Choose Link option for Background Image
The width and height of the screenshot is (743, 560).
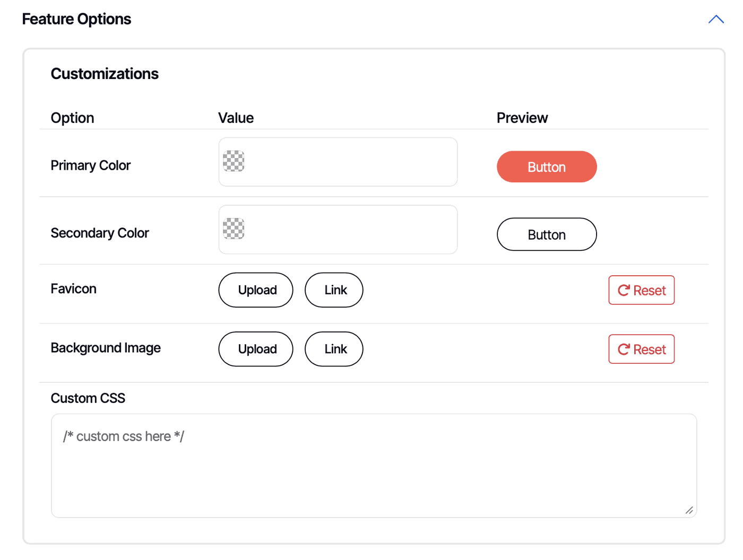pyautogui.click(x=334, y=349)
